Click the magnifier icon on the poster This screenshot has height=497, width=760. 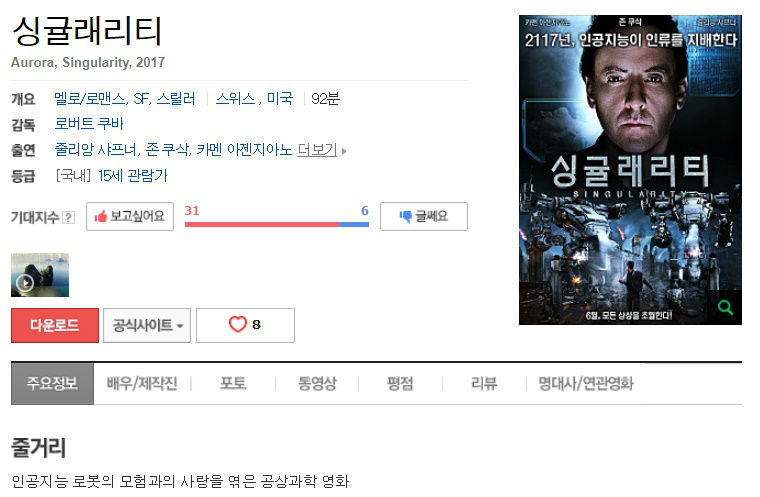tap(725, 307)
